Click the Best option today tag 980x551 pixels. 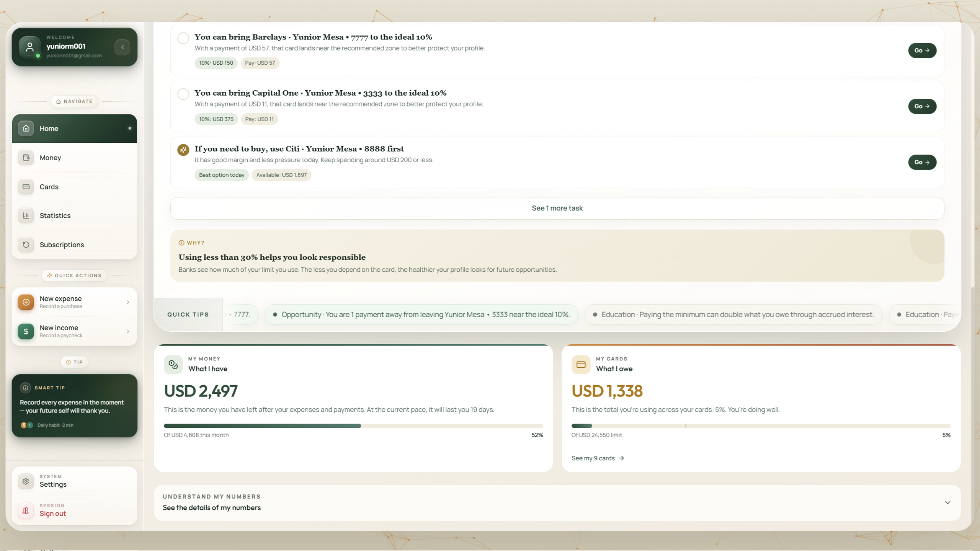pyautogui.click(x=222, y=175)
